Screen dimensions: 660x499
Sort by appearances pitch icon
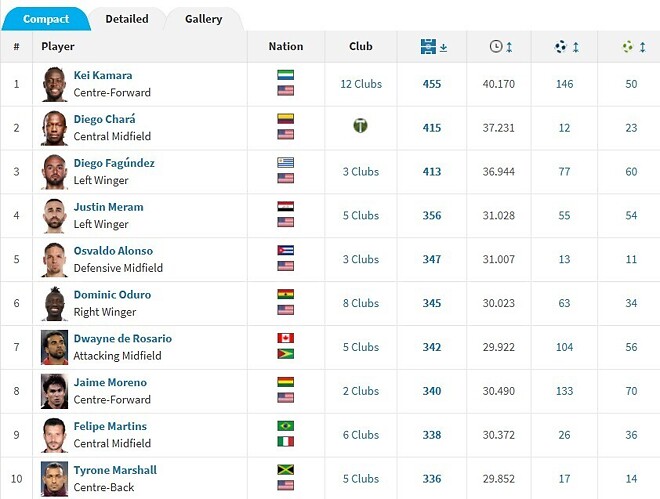point(429,46)
